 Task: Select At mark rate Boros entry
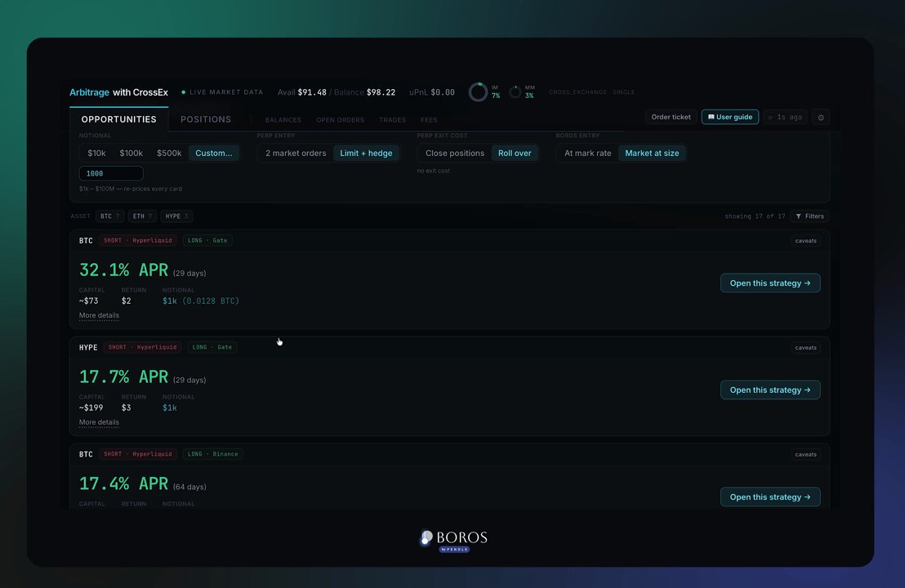[587, 153]
